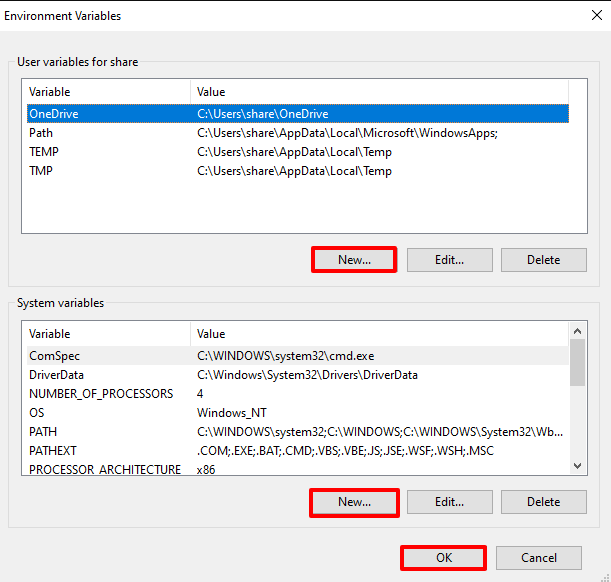
Task: Close the Environment Variables dialog
Action: (x=596, y=16)
